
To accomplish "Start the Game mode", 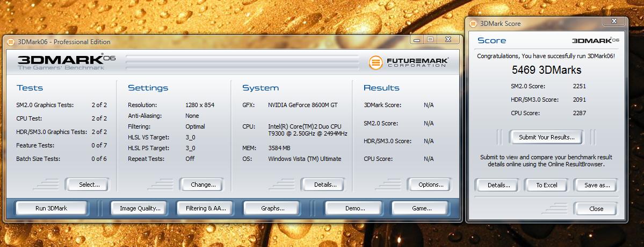I will [x=421, y=208].
